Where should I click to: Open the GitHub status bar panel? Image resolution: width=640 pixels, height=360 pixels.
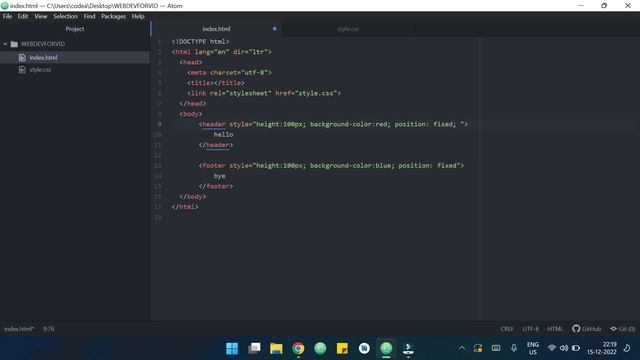[587, 329]
